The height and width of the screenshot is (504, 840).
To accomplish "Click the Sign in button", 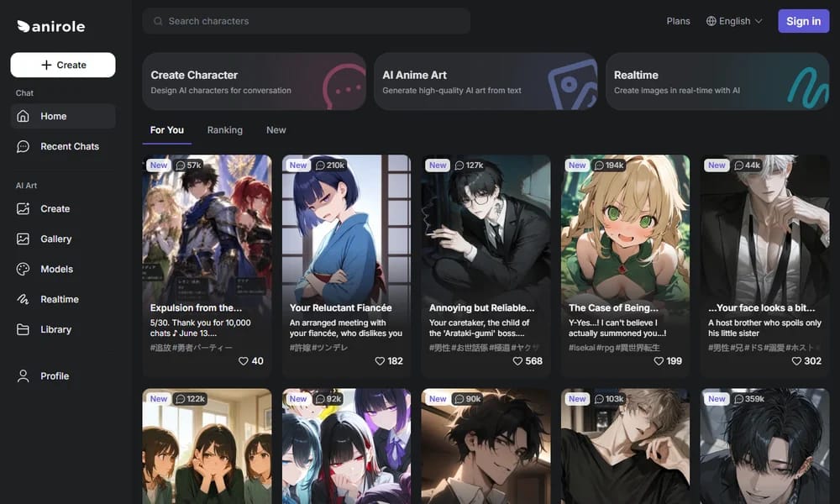I will click(x=803, y=22).
